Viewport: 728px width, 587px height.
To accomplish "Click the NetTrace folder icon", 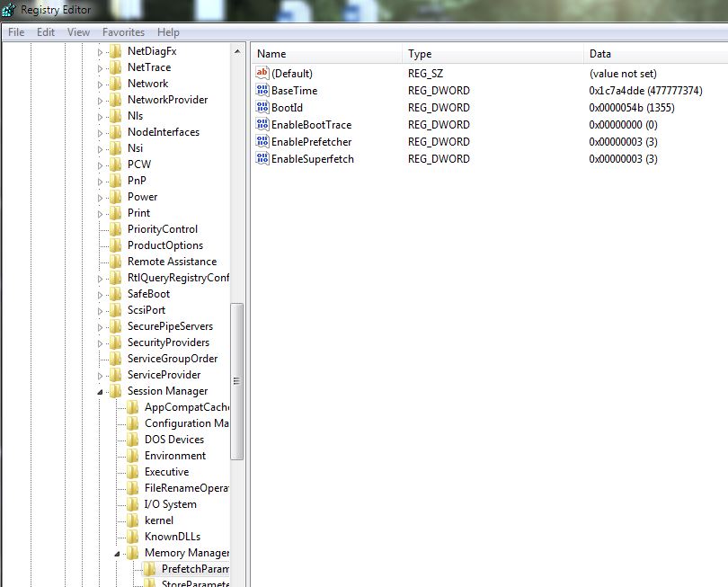I will pos(115,67).
